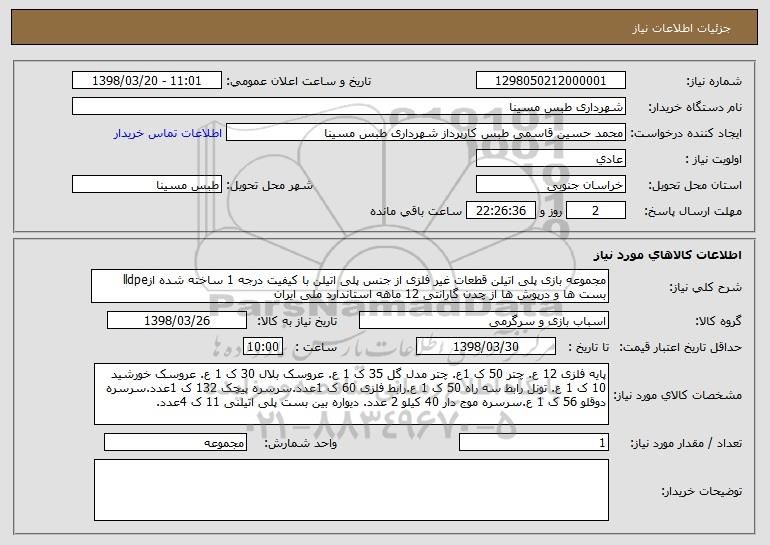Click the request creator name field
This screenshot has width=770, height=545.
click(426, 133)
